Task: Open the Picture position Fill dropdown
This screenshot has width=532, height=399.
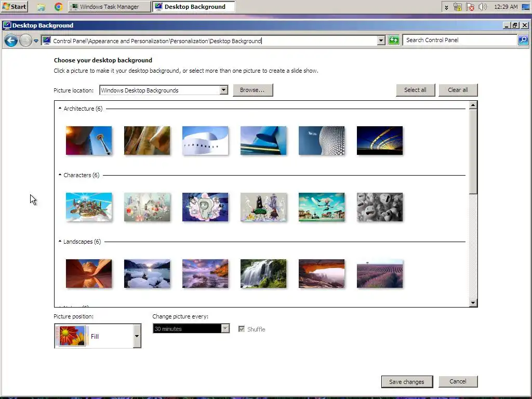Action: 98,336
